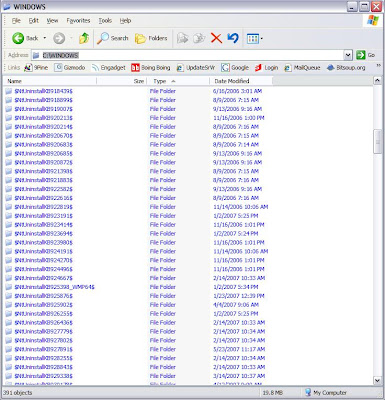385x400 pixels.
Task: Open the Login link
Action: [x=266, y=68]
